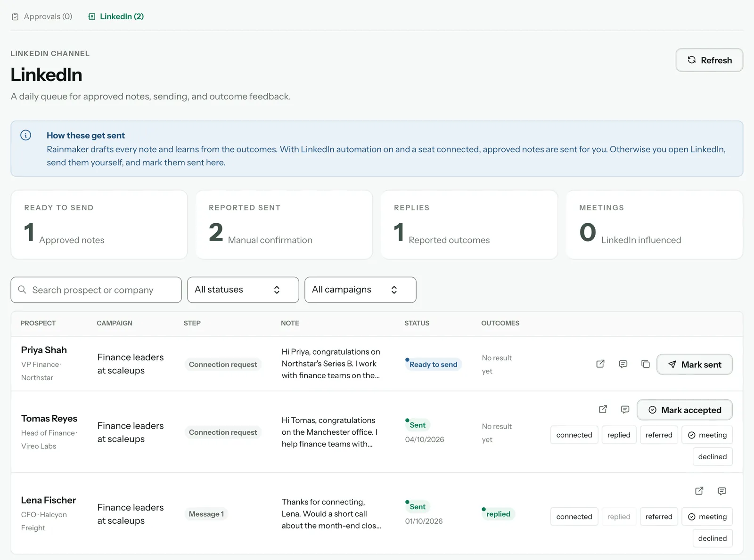Set Lena Fischer outcome to declined
The image size is (754, 560).
[713, 538]
